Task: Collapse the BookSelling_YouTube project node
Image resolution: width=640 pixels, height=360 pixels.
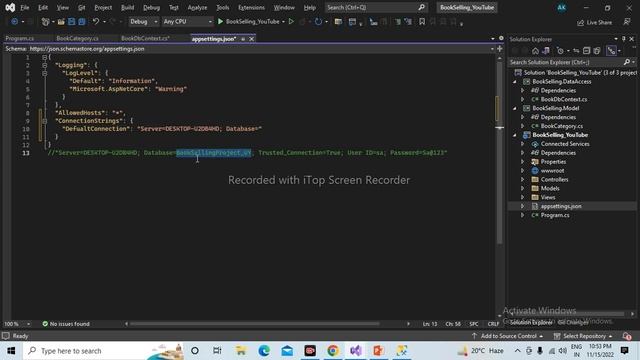Action: pos(515,135)
